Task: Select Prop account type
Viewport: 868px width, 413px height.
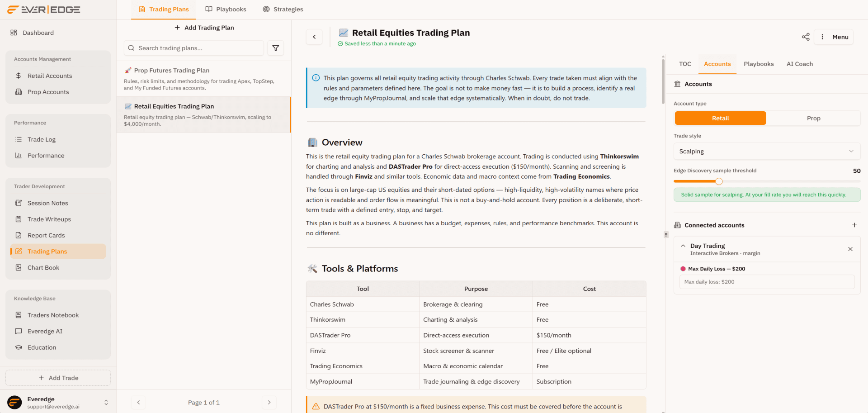Action: pos(813,118)
